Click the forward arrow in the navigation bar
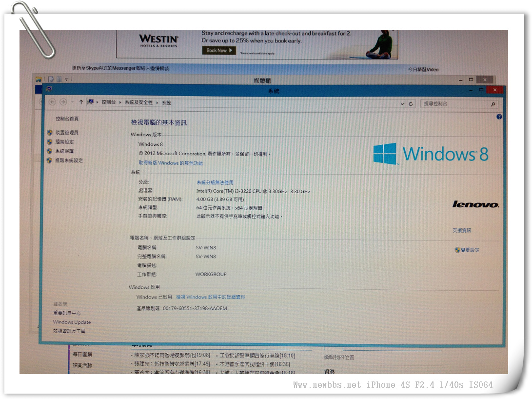 click(63, 102)
